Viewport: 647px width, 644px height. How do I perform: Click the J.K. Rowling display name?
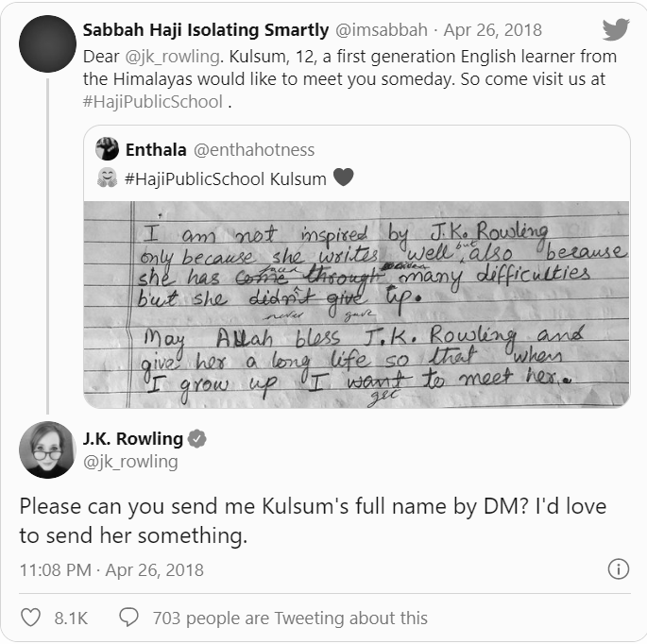click(132, 439)
